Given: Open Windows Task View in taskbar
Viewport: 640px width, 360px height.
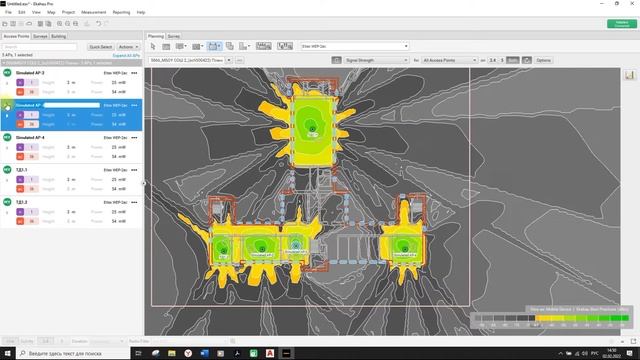Looking at the screenshot, I should tap(138, 353).
